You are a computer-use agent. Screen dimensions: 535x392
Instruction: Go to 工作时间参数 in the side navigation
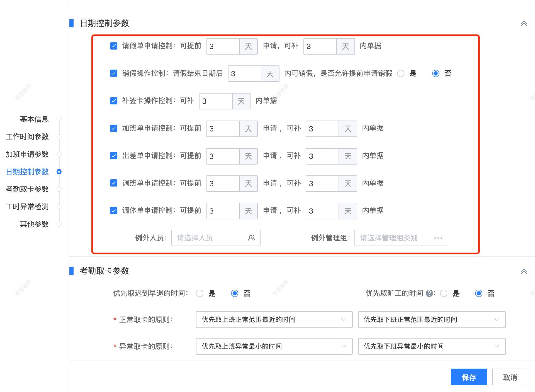27,137
